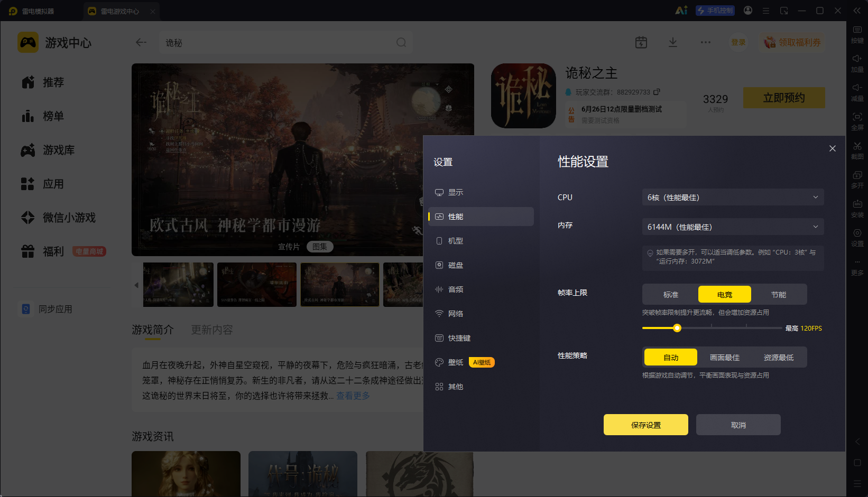Viewport: 868px width, 497px height.
Task: Expand the 内存 memory dropdown
Action: [x=733, y=227]
